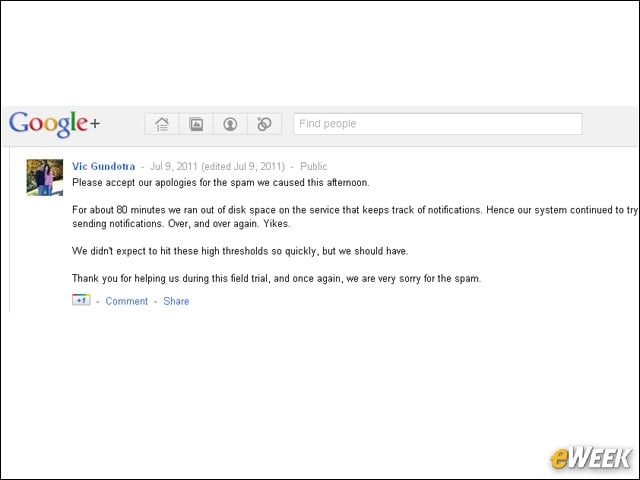The image size is (640, 480).
Task: Click Vic Gundotra's profile photo thumbnail
Action: 45,178
